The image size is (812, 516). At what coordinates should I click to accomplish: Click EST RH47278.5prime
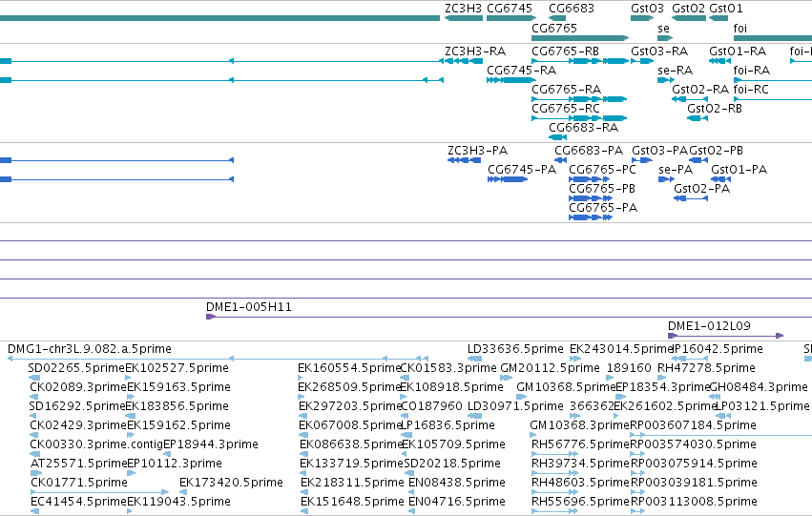pos(661,378)
